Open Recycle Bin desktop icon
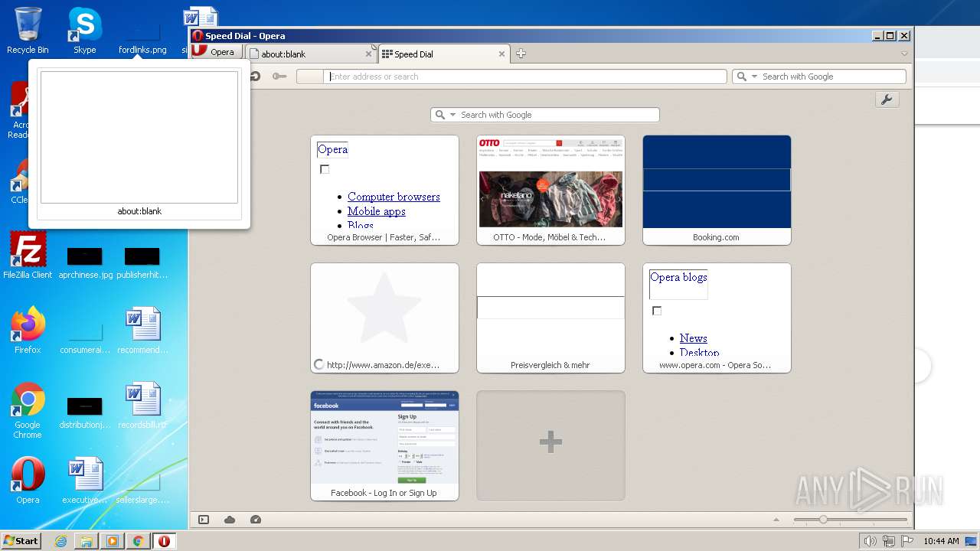980x551 pixels. [x=28, y=31]
